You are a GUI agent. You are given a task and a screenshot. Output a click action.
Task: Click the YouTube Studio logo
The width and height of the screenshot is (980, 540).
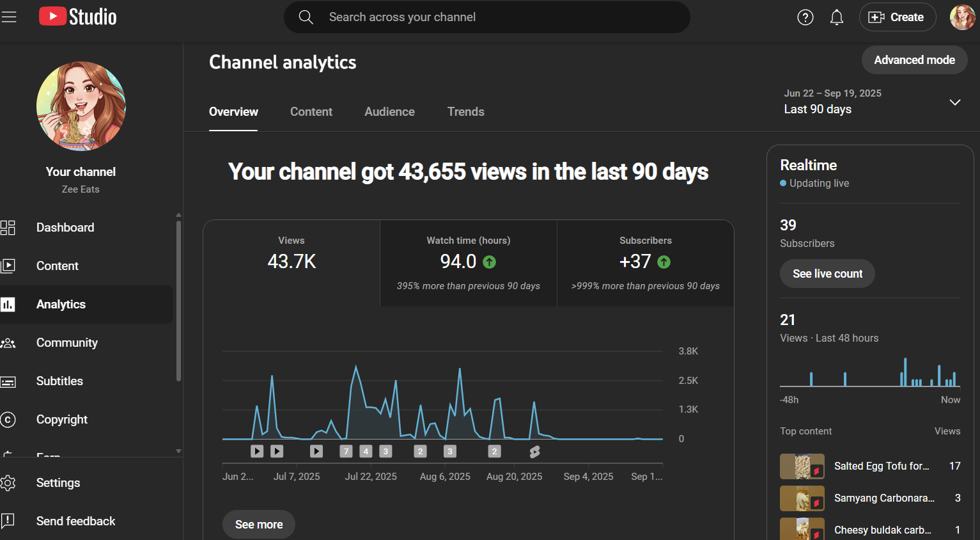tap(78, 17)
